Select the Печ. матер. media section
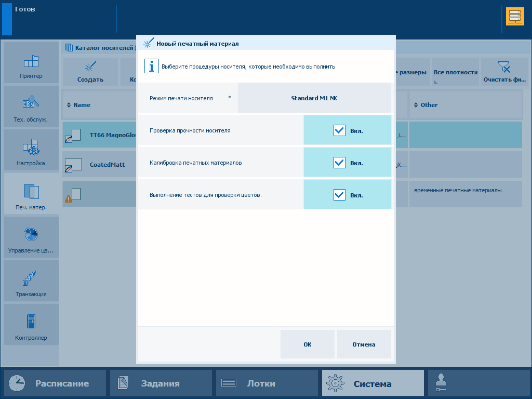The height and width of the screenshot is (399, 532). point(31,194)
